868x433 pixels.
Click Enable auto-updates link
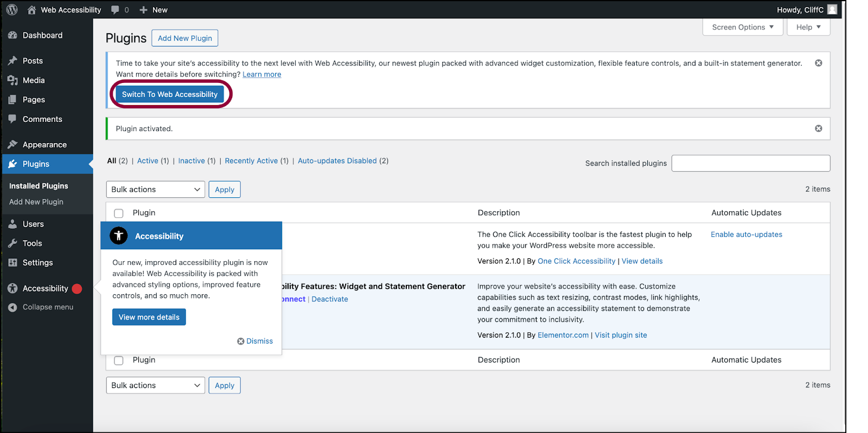click(746, 235)
